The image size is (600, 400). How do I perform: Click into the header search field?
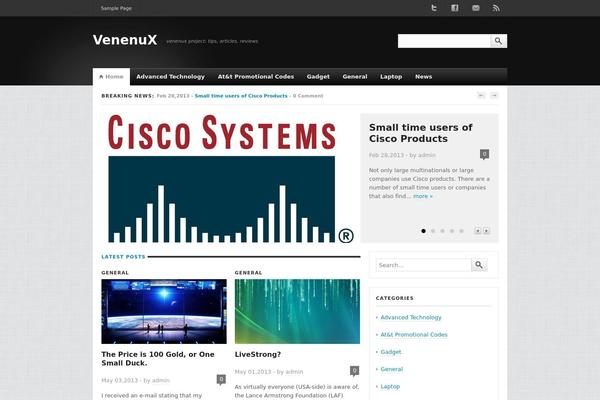point(444,41)
